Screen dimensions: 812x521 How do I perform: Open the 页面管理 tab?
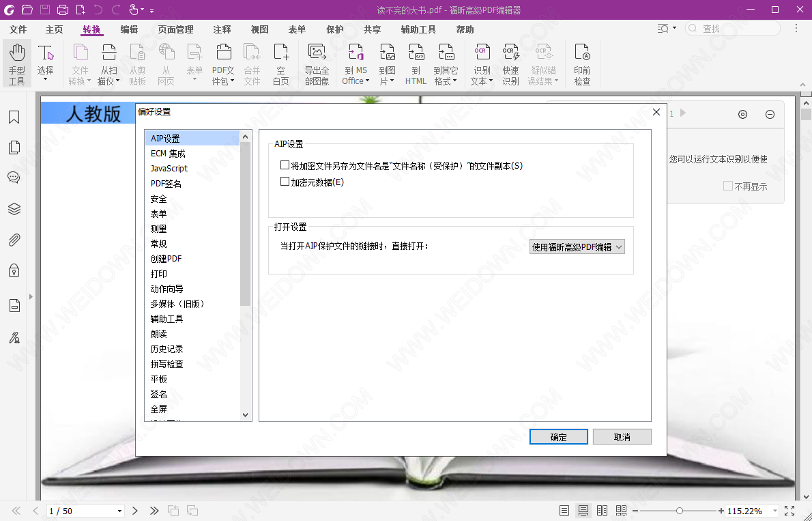coord(176,29)
